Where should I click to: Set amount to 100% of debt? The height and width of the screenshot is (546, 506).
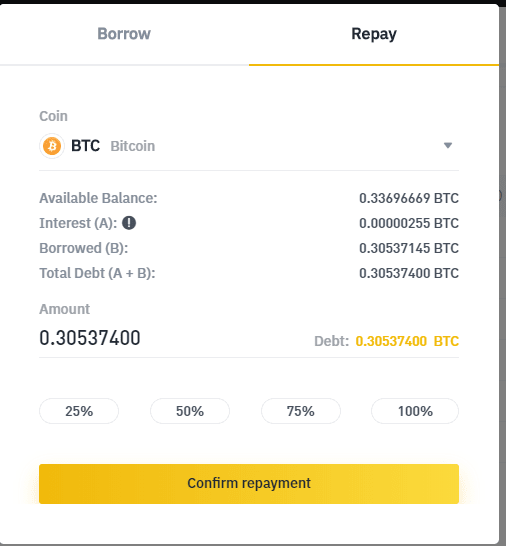(x=415, y=411)
